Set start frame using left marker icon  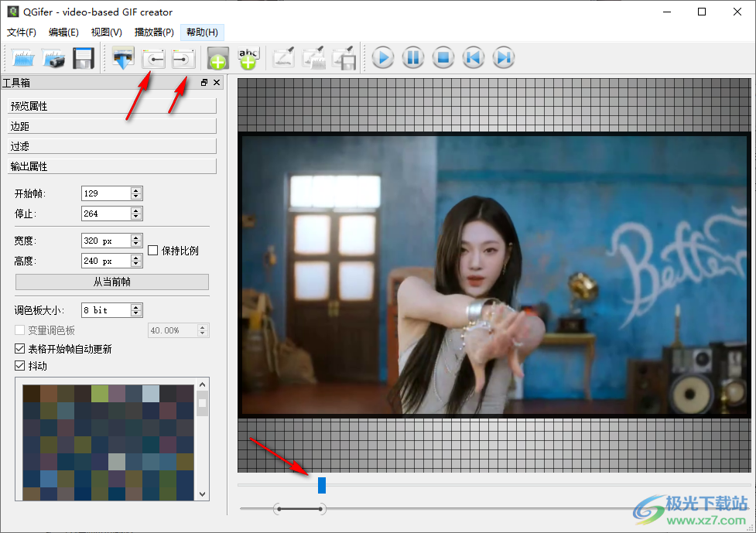click(155, 58)
